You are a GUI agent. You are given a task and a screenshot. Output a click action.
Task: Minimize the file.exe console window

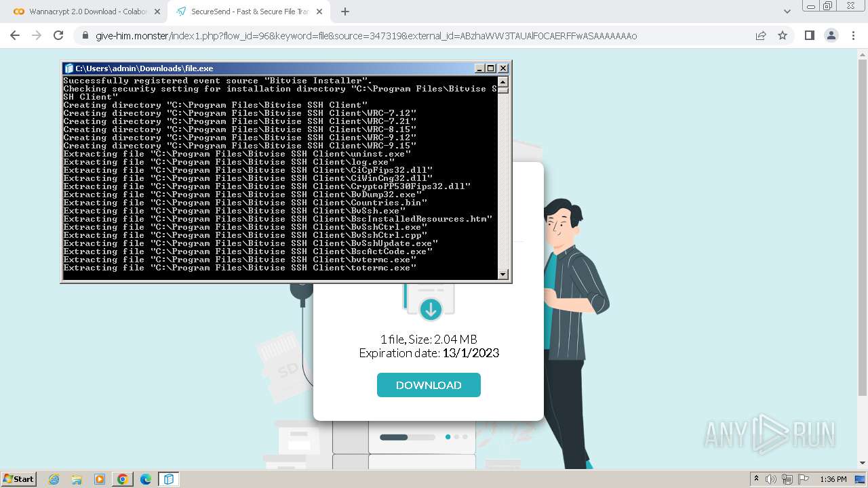[479, 68]
